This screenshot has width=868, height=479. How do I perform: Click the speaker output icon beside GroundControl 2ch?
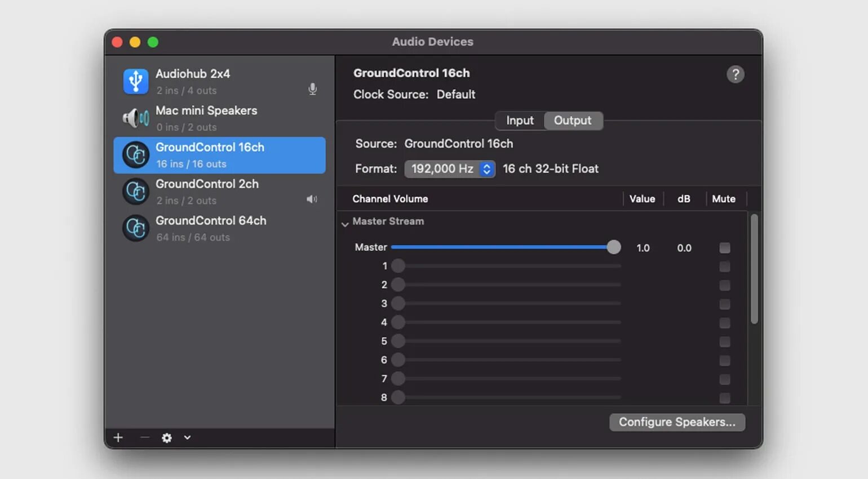(311, 199)
